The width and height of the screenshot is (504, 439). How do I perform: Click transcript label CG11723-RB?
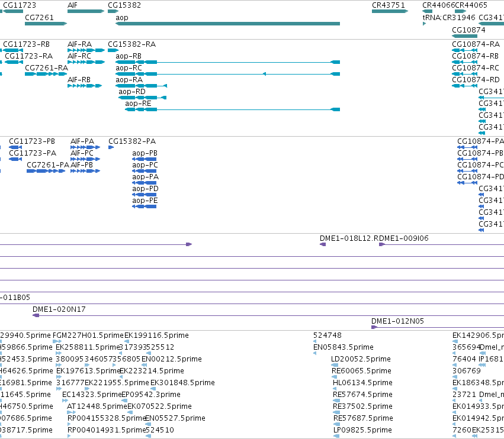click(27, 44)
